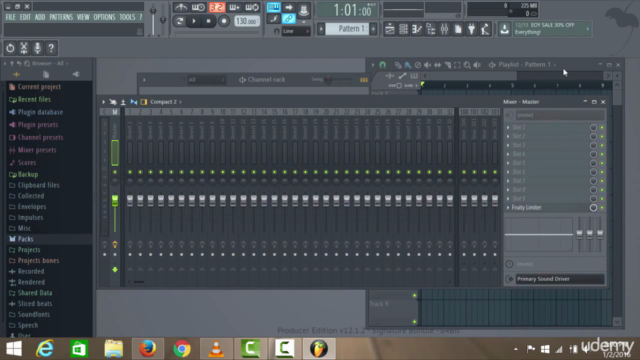Expand the Projects bones folder

coord(38,260)
